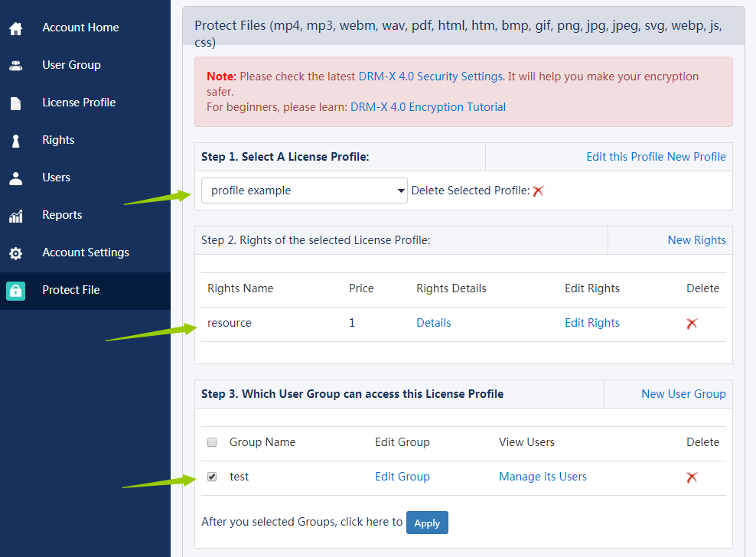Delete the selected profile via red X icon
Image resolution: width=756 pixels, height=557 pixels.
point(538,191)
